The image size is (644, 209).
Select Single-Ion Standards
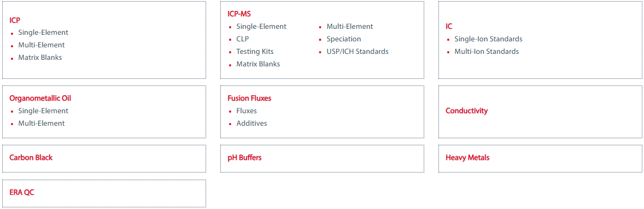489,39
